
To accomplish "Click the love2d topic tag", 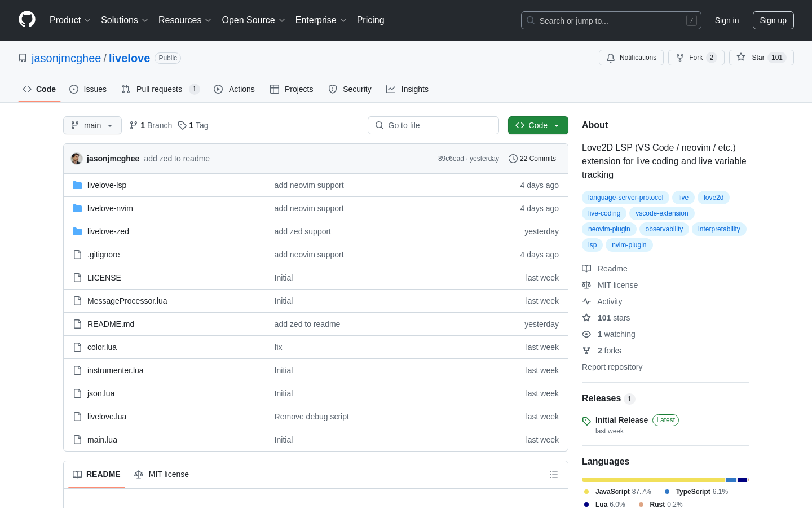I will [x=713, y=198].
